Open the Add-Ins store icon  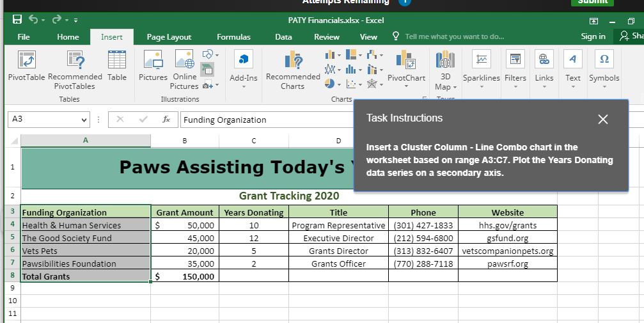click(x=244, y=59)
